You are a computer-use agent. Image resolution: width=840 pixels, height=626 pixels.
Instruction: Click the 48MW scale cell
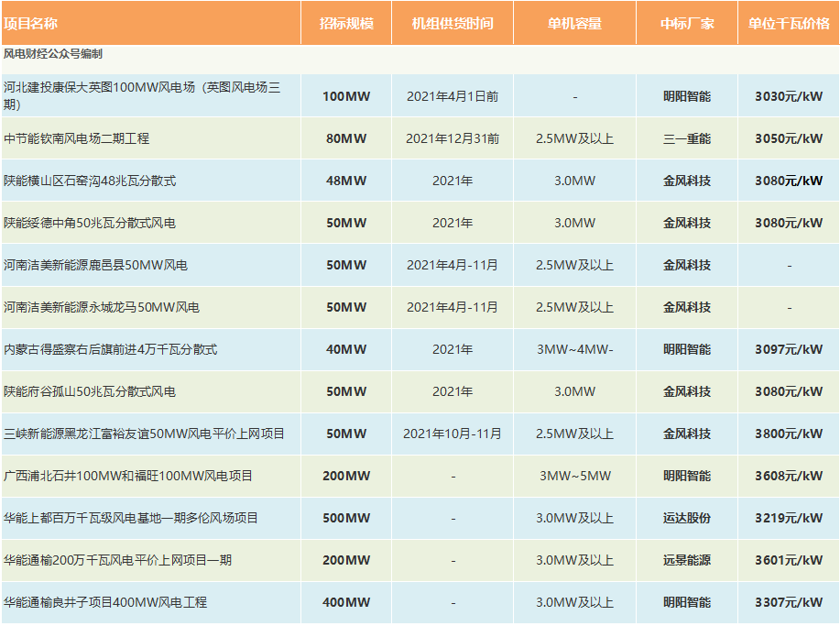pos(346,181)
